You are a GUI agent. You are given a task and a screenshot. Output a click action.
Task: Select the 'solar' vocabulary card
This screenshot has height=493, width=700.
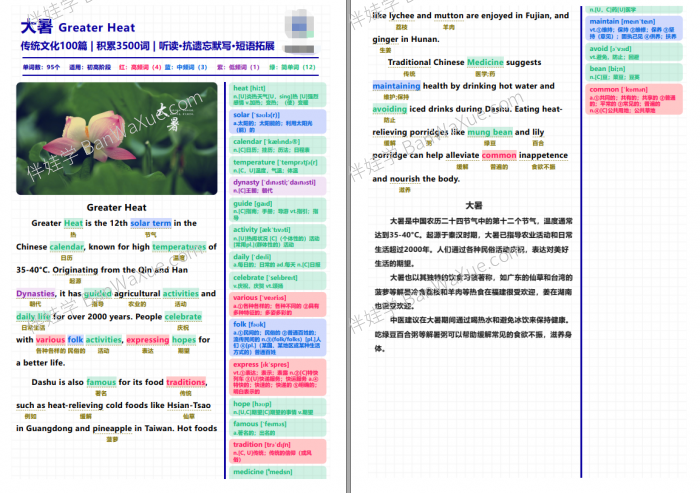coord(277,121)
